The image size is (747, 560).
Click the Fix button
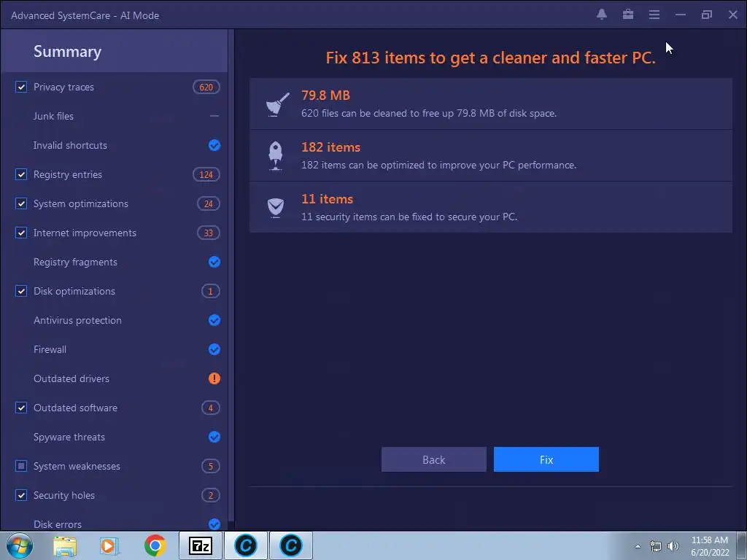[546, 459]
